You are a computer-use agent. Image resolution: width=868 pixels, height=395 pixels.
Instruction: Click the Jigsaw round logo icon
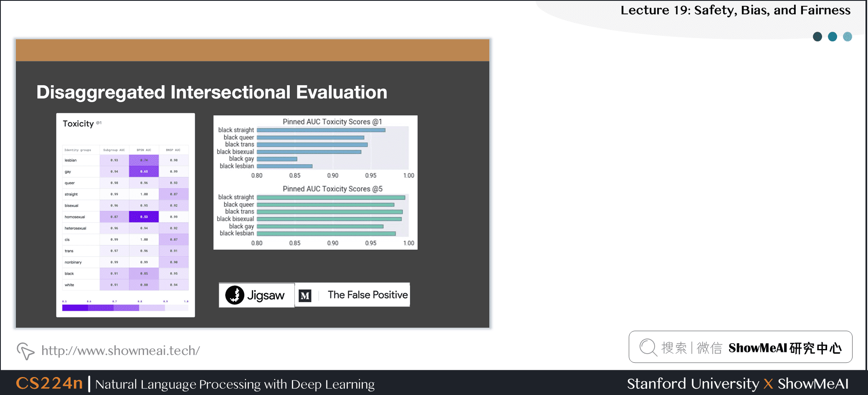[235, 295]
